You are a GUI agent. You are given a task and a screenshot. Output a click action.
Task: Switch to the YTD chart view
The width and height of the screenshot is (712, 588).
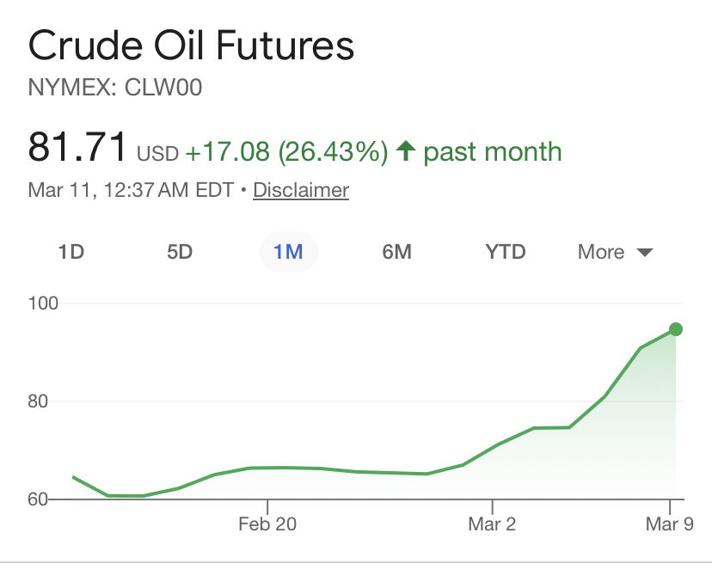coord(506,252)
